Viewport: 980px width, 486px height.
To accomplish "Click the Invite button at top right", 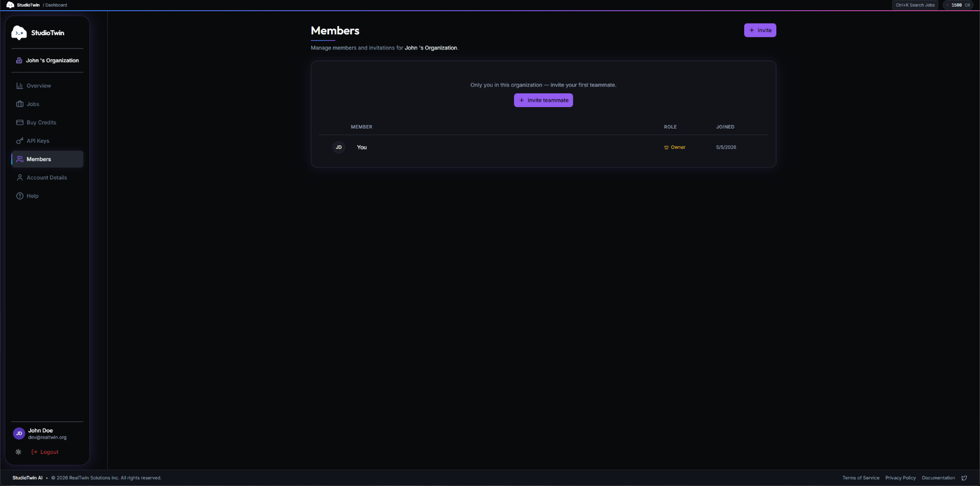I will (x=760, y=30).
